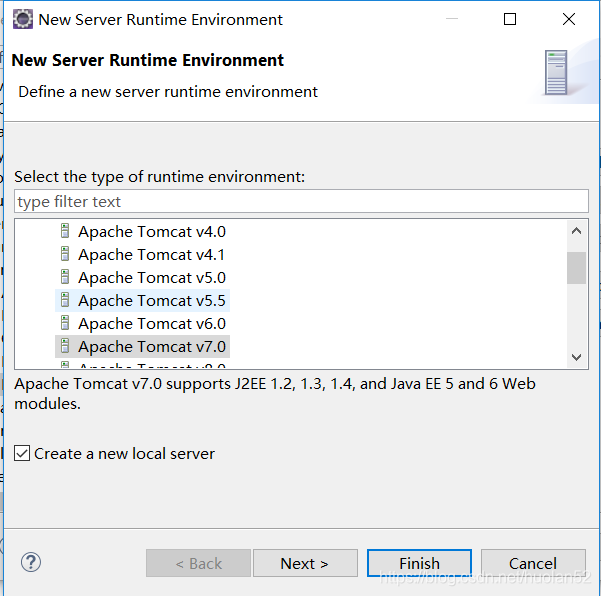
Task: Click the runtime list scrollbar thumb
Action: tap(576, 268)
